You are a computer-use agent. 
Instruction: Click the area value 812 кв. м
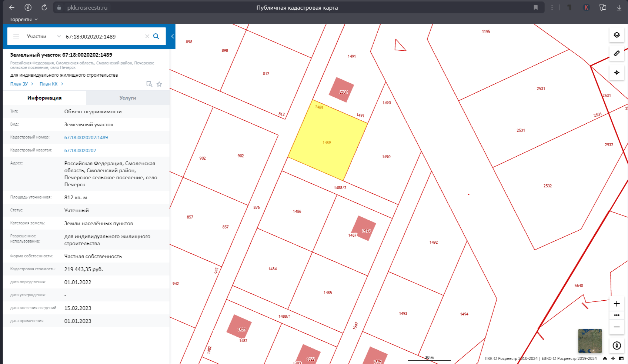click(x=76, y=197)
